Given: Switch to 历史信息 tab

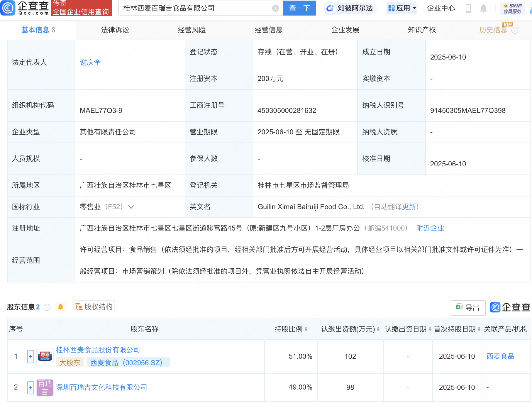Looking at the screenshot, I should coord(493,30).
